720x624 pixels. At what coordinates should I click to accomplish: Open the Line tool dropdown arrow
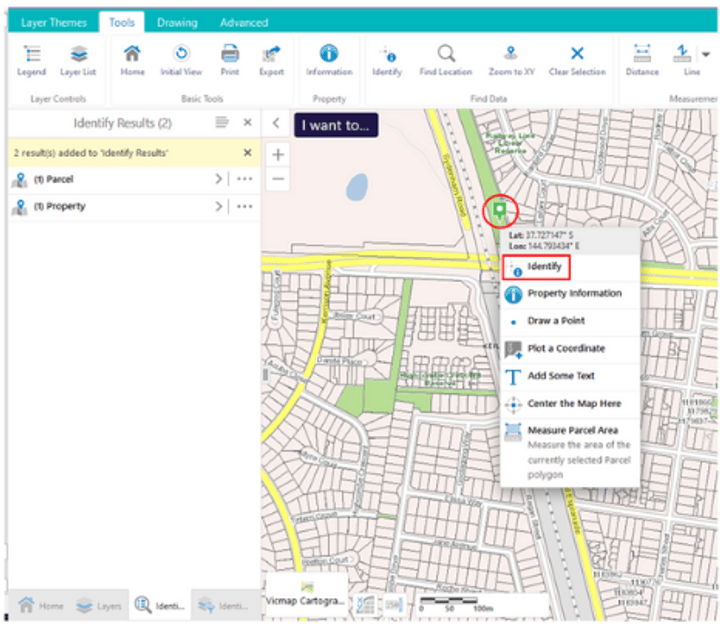[706, 54]
